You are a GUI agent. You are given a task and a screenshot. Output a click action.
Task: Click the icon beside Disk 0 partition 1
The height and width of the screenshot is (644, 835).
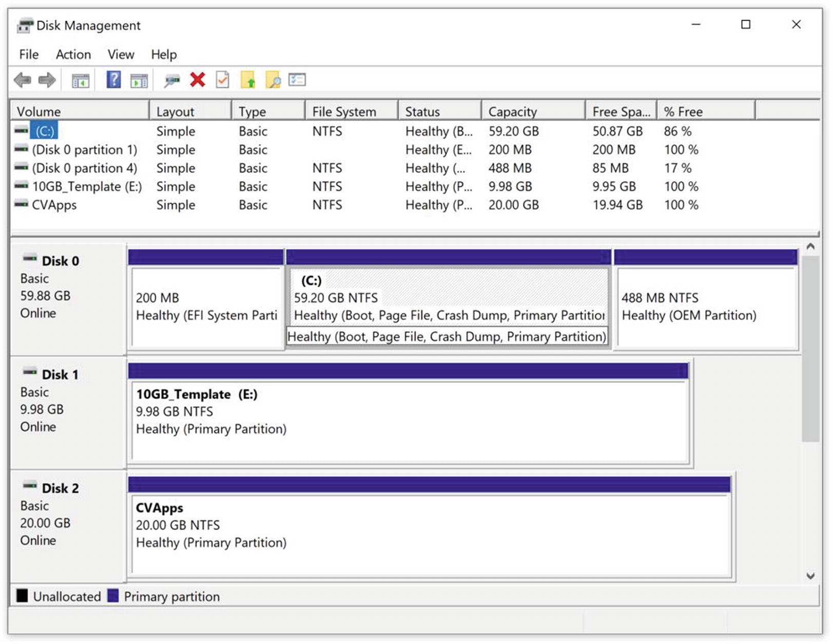click(x=22, y=149)
